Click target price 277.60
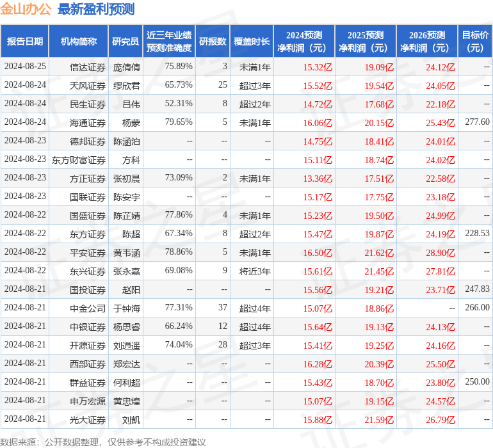 click(477, 122)
